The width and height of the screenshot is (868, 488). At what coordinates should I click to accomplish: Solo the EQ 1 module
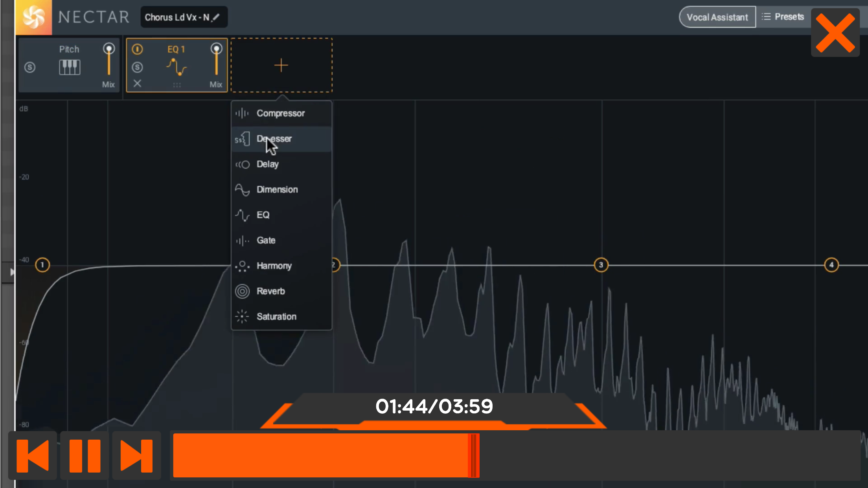[137, 67]
